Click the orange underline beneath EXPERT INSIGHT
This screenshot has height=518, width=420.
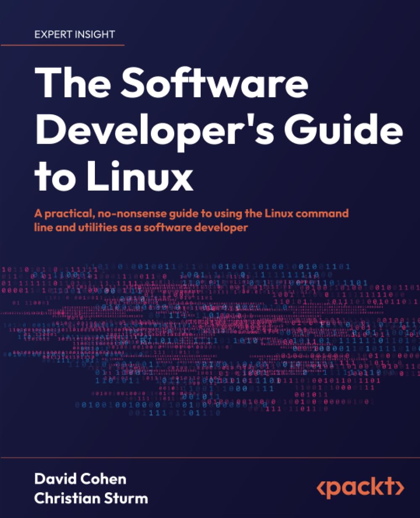(x=63, y=46)
